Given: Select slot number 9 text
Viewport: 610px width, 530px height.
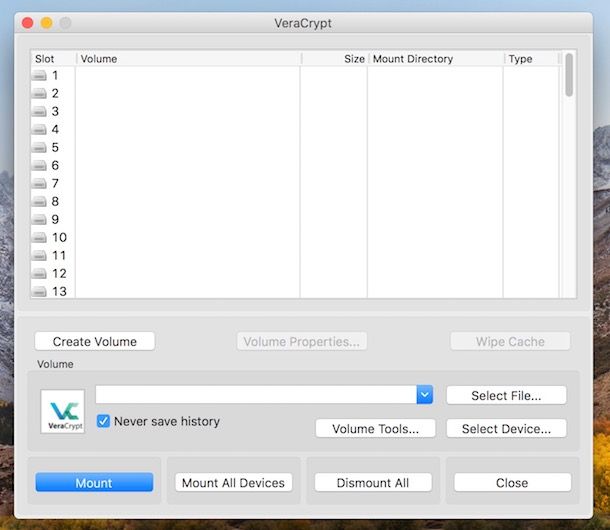Looking at the screenshot, I should pyautogui.click(x=55, y=219).
